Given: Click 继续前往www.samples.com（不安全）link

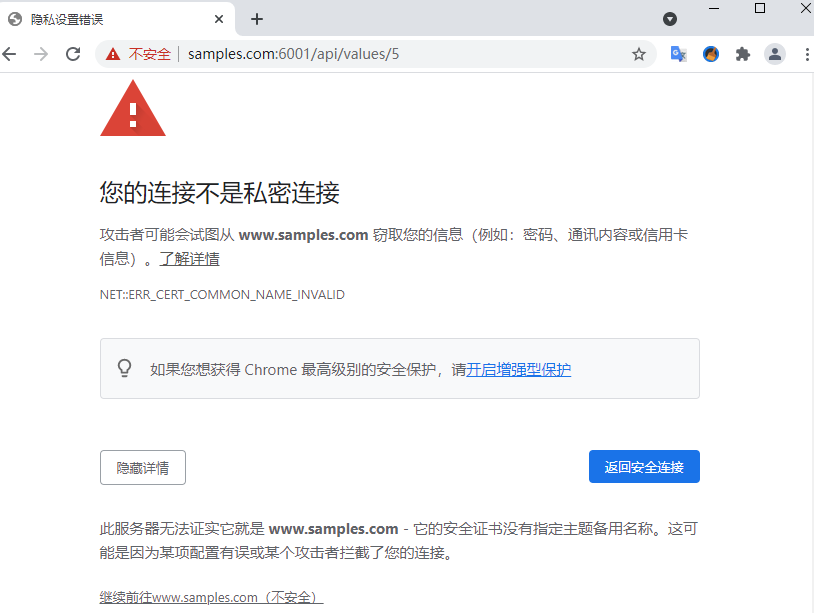Looking at the screenshot, I should (x=211, y=597).
